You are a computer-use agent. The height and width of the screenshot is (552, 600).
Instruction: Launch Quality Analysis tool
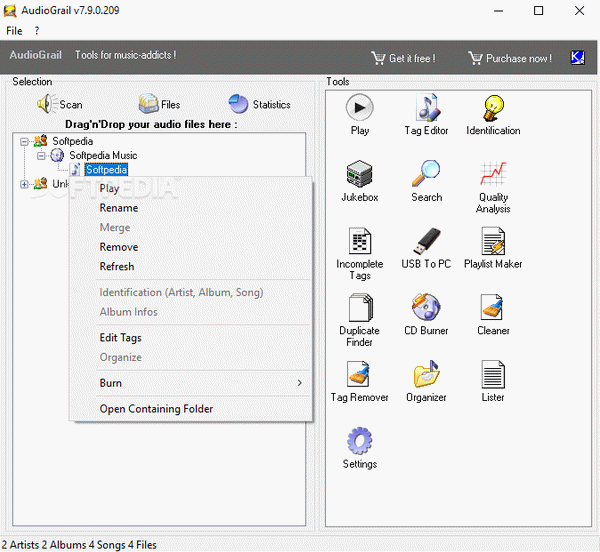coord(493,174)
